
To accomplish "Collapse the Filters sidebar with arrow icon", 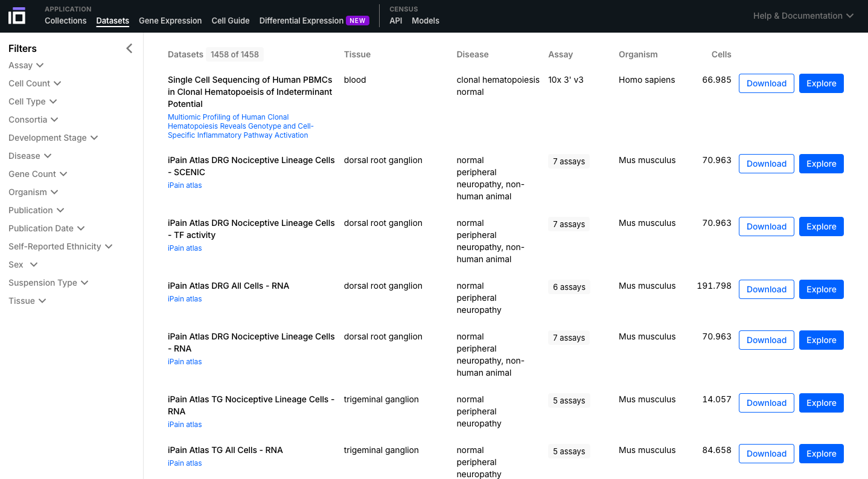I will coord(129,48).
